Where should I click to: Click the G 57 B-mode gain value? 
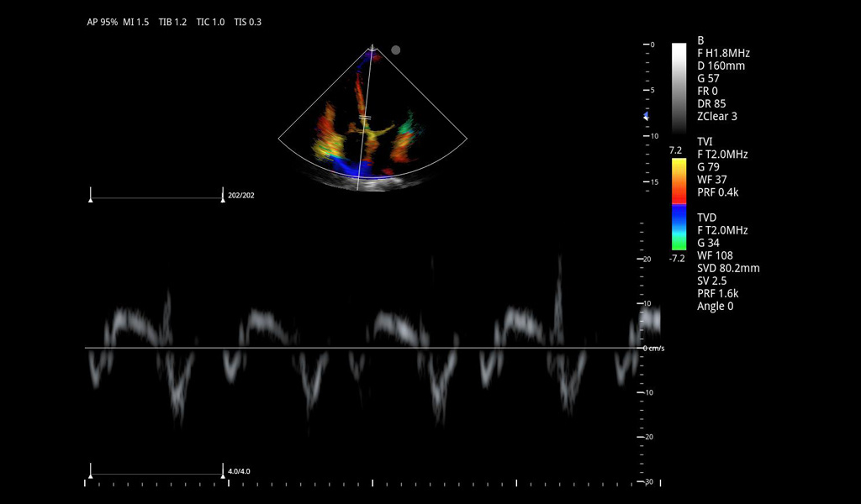pos(708,78)
